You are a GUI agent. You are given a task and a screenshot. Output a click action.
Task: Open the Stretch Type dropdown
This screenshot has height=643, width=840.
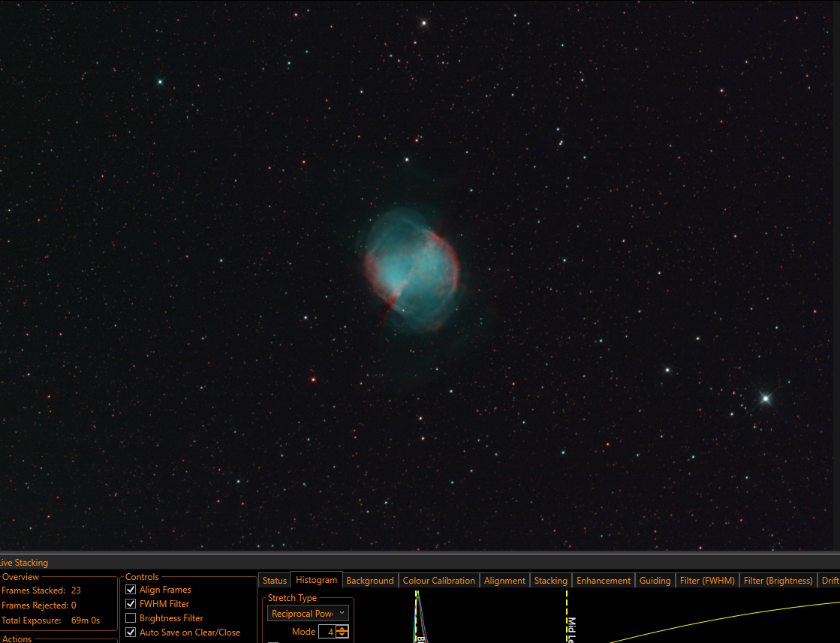[x=308, y=613]
